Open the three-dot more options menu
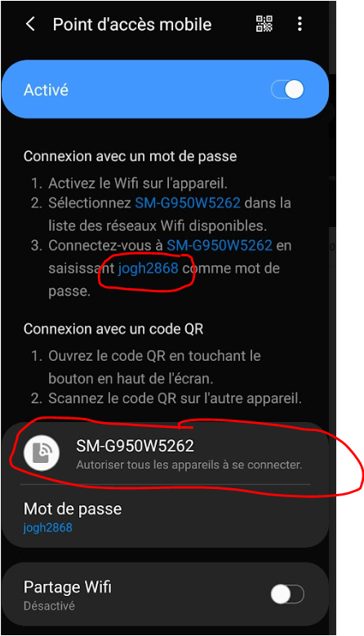The image size is (364, 636). (300, 24)
